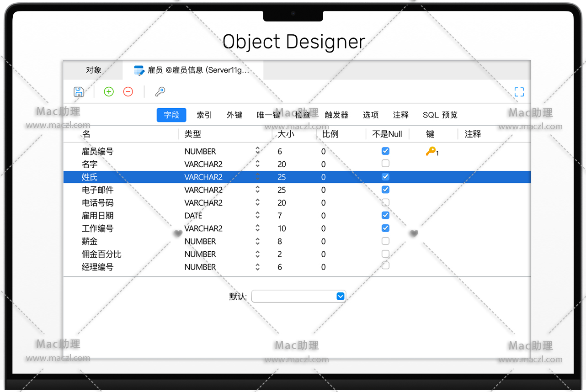The width and height of the screenshot is (586, 392).
Task: Uncheck Not Null for 电子邮件 field
Action: 385,190
